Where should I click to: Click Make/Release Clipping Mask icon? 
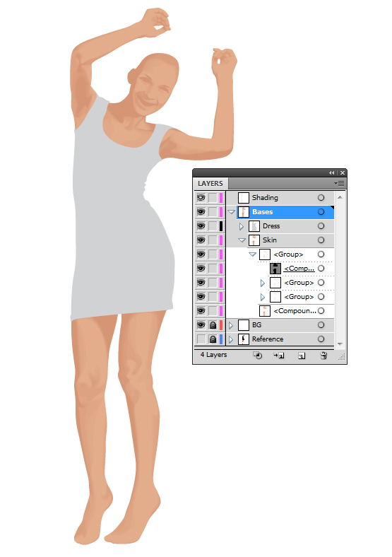(257, 355)
